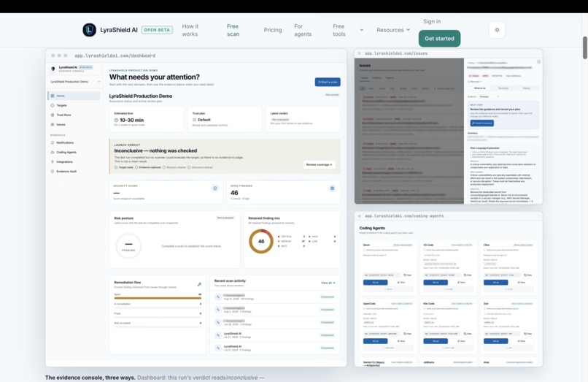This screenshot has width=588, height=382.
Task: Click the page vertical scrollbar thumb
Action: (x=584, y=47)
